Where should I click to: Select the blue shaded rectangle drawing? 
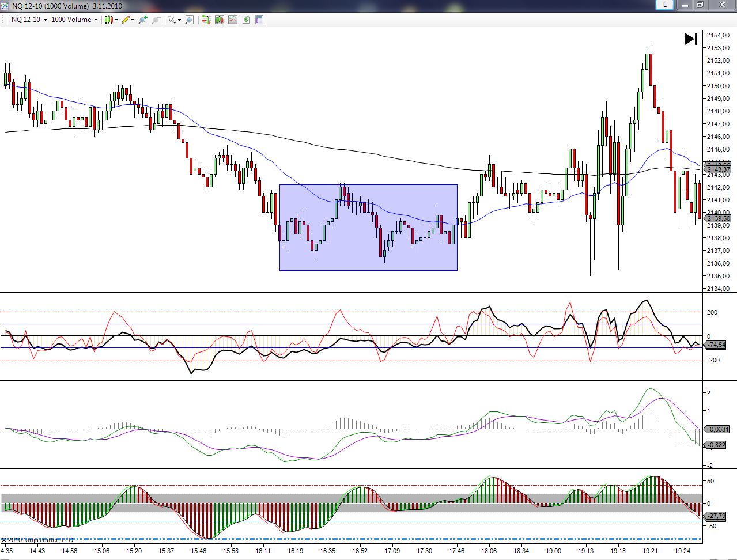pyautogui.click(x=368, y=227)
